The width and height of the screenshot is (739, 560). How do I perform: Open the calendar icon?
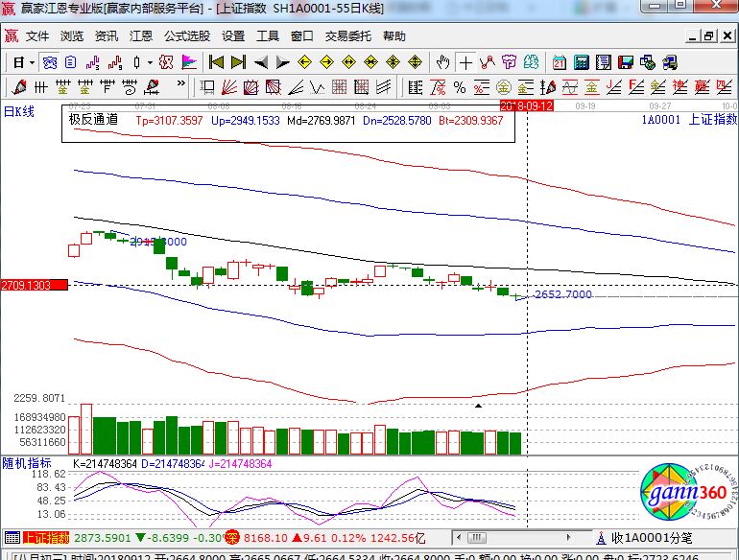pyautogui.click(x=559, y=62)
